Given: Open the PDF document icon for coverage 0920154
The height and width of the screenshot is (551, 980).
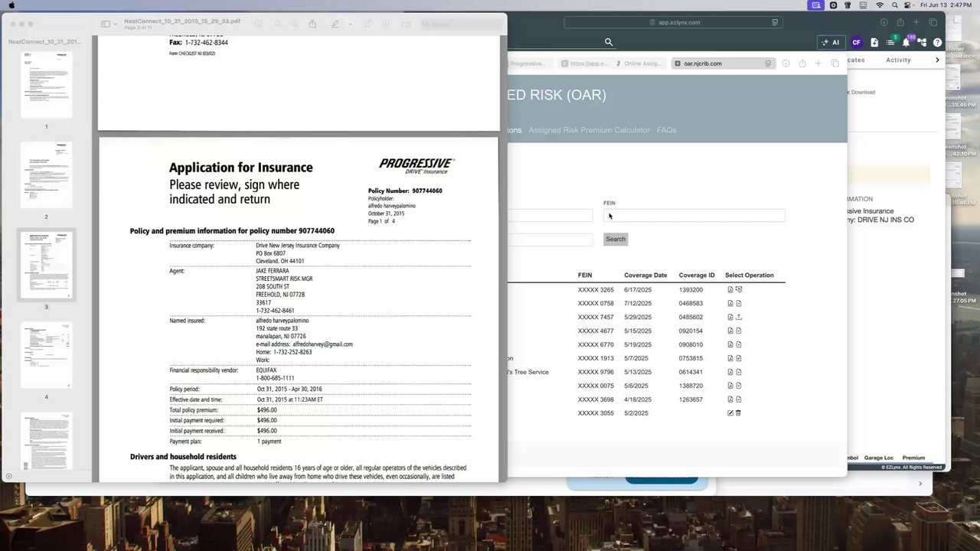Looking at the screenshot, I should tap(730, 331).
